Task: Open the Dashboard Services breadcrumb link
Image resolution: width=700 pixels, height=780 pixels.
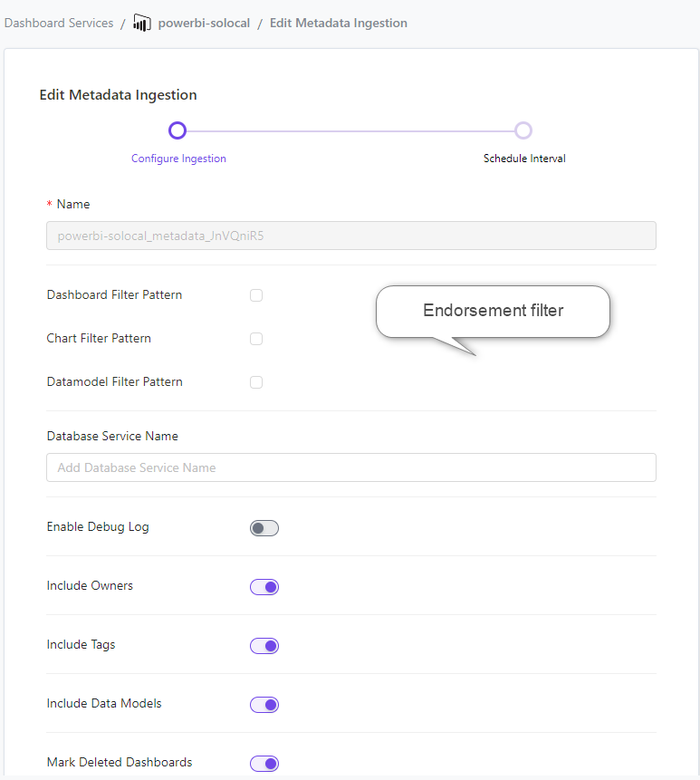Action: click(x=58, y=23)
